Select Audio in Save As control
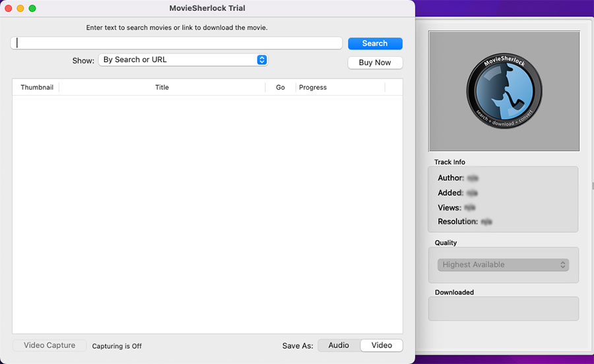This screenshot has height=364, width=594. pyautogui.click(x=339, y=345)
